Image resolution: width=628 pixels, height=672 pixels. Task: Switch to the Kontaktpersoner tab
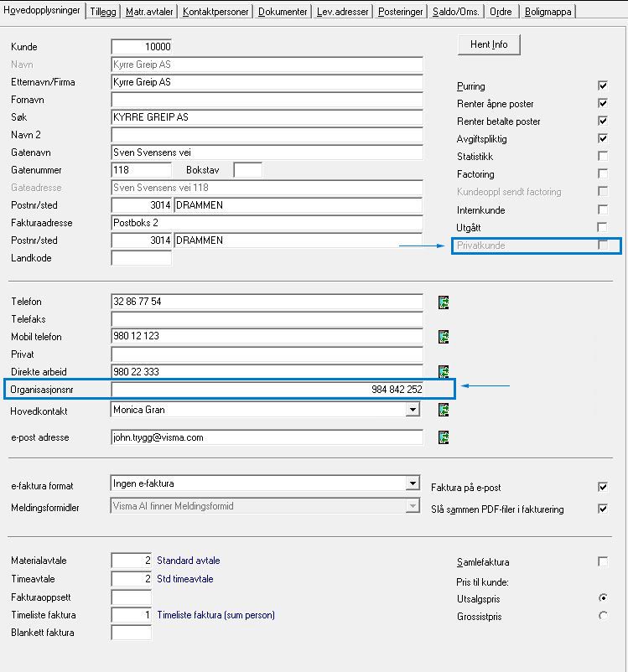point(216,12)
